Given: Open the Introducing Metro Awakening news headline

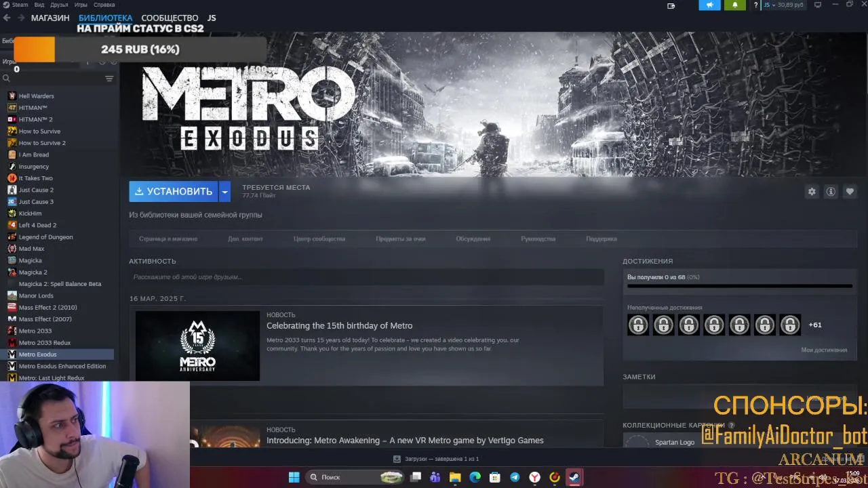Looking at the screenshot, I should 405,441.
